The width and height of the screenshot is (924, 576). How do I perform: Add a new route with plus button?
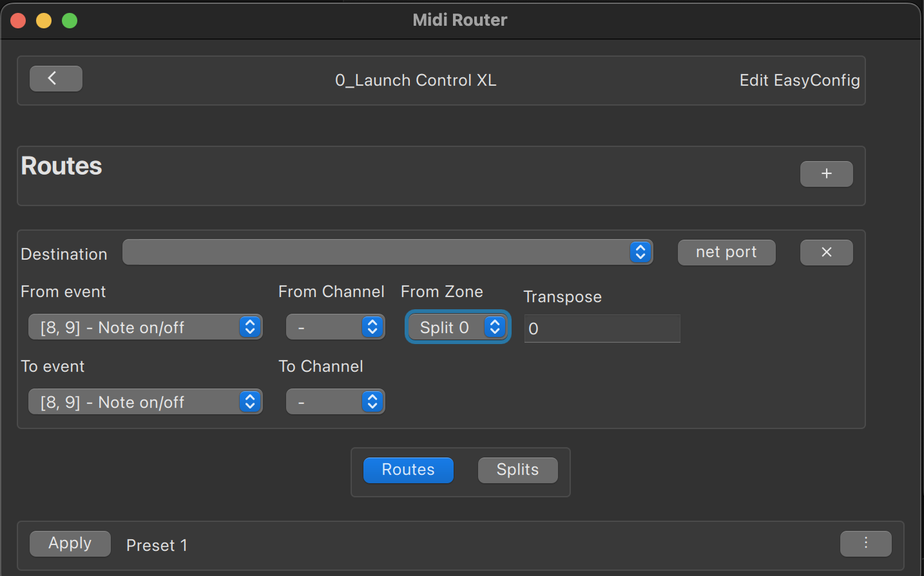pos(826,174)
